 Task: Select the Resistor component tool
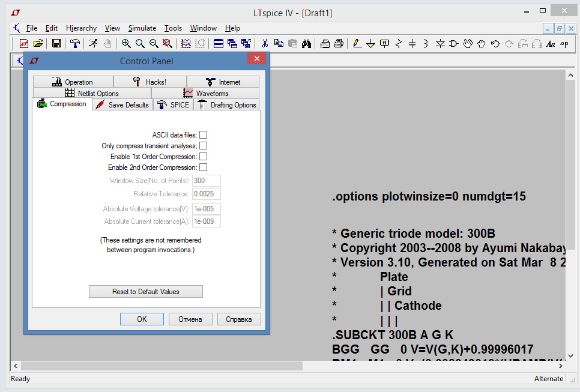coord(398,43)
